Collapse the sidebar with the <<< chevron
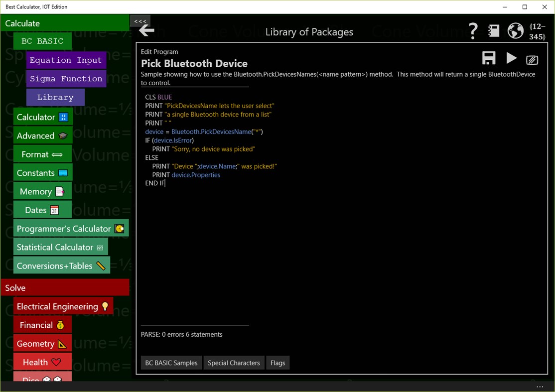Viewport: 555px width, 392px height. point(140,21)
